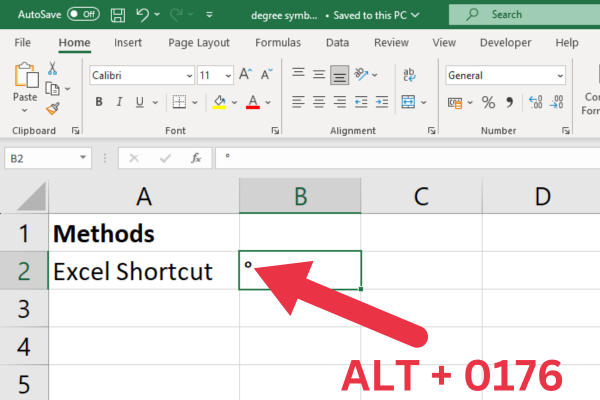Click the Save icon in title bar
This screenshot has height=400, width=600.
(118, 14)
